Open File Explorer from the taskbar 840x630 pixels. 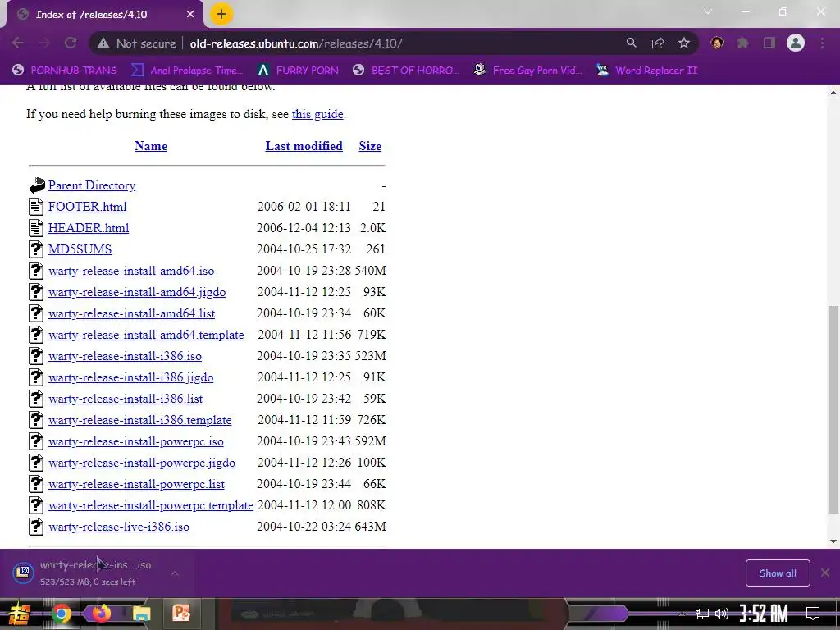141,614
